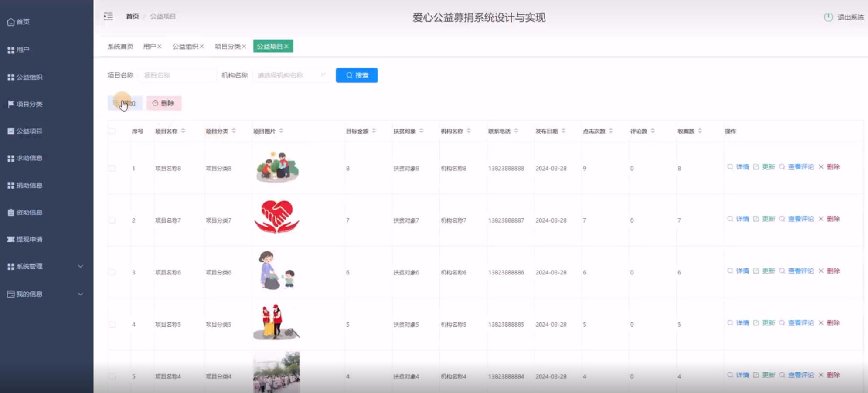Open 公益项目 in the sidebar
The image size is (868, 393).
click(25, 131)
